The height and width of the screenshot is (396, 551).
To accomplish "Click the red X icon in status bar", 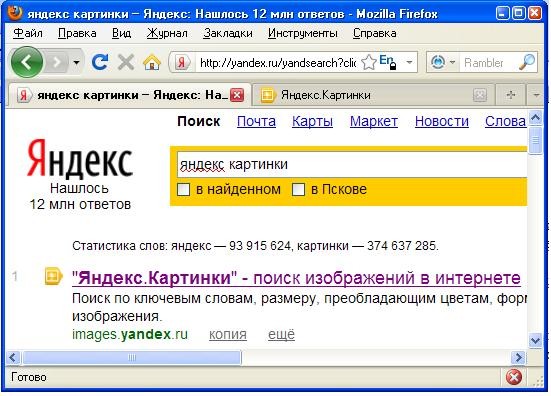I will [514, 377].
